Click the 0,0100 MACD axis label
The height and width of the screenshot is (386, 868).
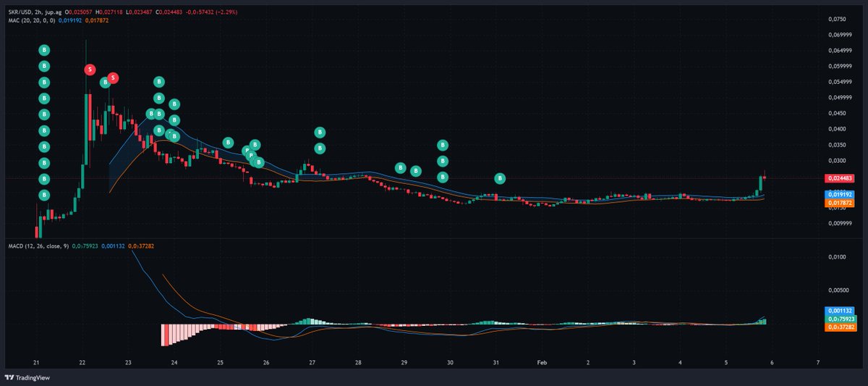[x=836, y=257]
